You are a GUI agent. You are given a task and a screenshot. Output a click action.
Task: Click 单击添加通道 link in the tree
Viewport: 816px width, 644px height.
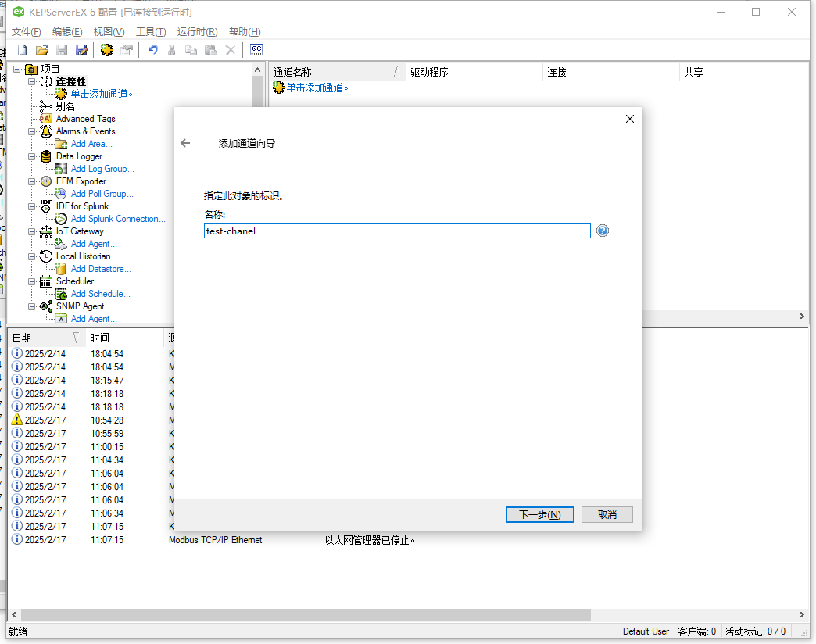click(x=102, y=94)
